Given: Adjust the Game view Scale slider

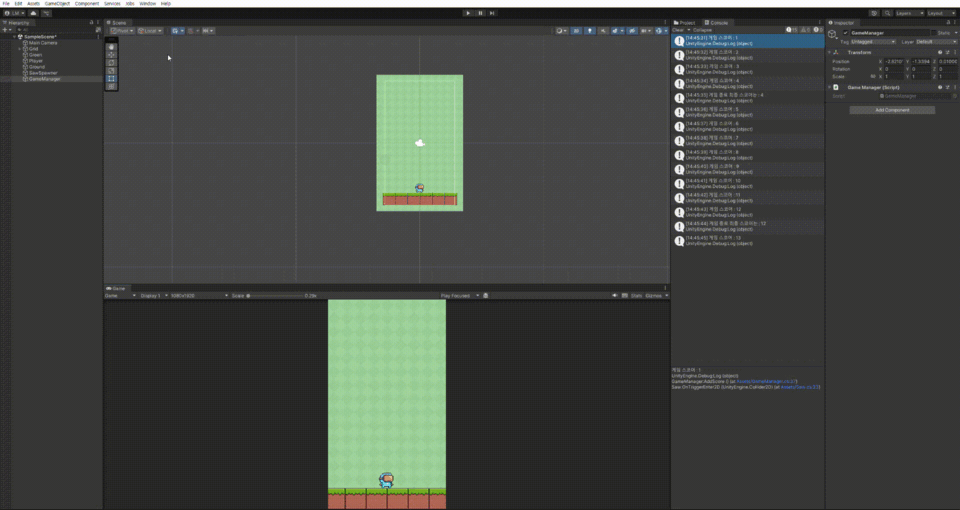Looking at the screenshot, I should 274,296.
